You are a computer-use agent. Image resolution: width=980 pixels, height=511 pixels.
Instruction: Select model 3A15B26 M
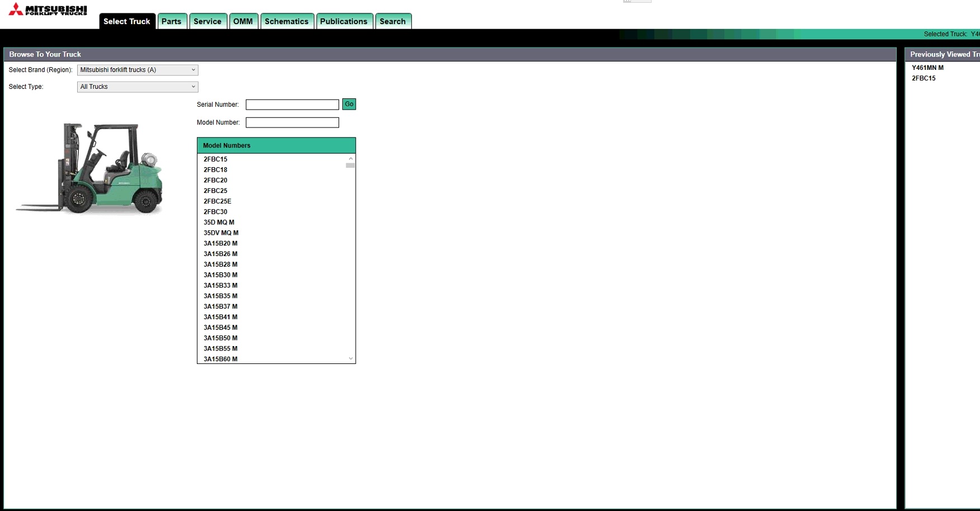(220, 254)
